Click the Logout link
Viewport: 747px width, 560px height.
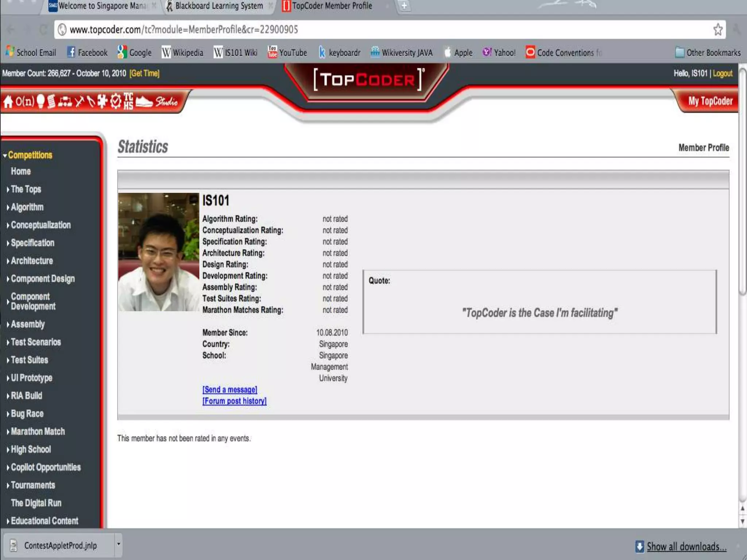coord(722,74)
